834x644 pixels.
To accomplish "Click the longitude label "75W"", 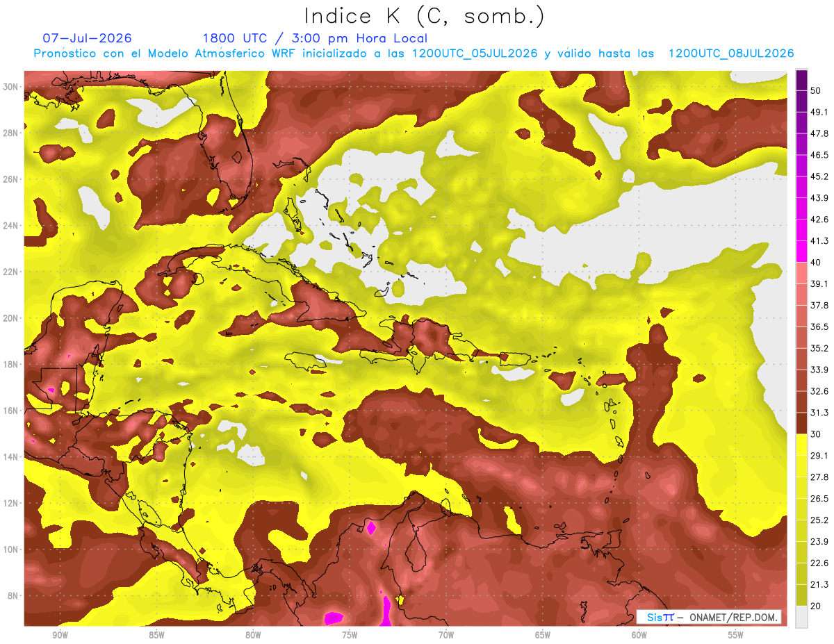I will (x=350, y=635).
